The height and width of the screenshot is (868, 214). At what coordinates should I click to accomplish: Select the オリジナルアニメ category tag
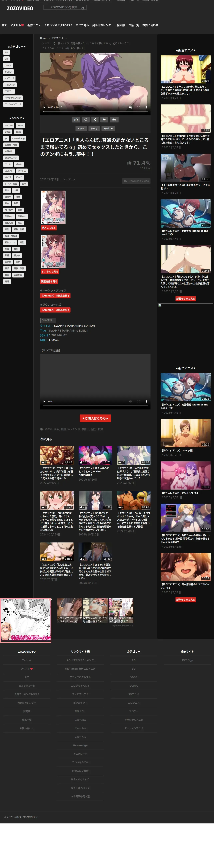(13, 98)
